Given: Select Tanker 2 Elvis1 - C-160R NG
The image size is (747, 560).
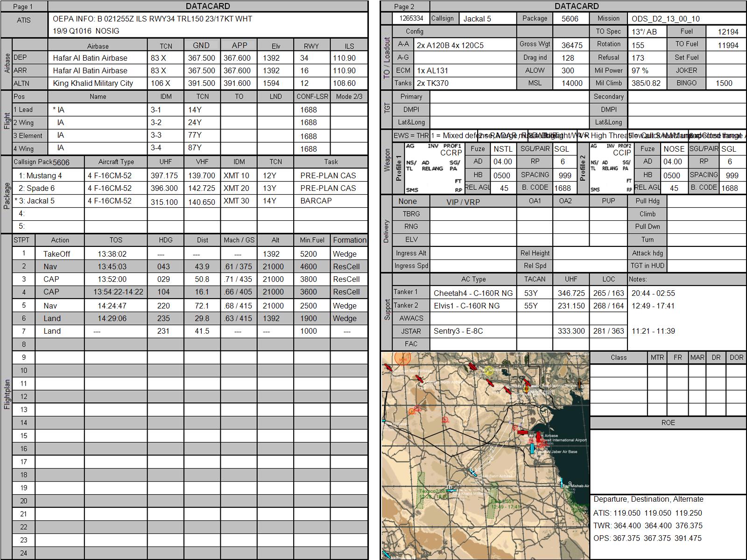Looking at the screenshot, I should 466,306.
